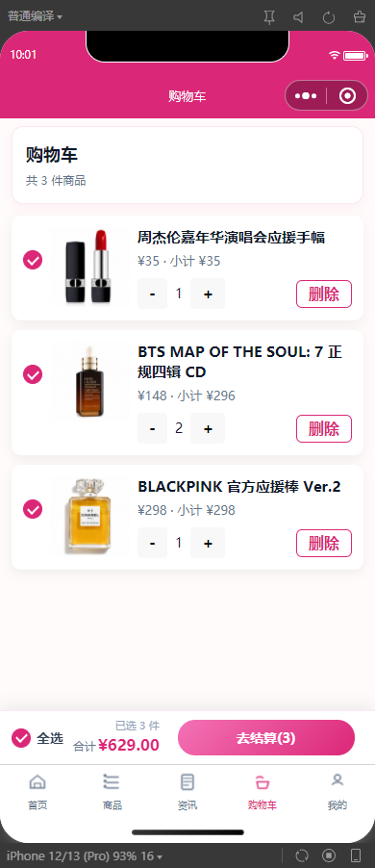This screenshot has width=375, height=868.
Task: Open the mini program three-dot menu
Action: pos(306,96)
